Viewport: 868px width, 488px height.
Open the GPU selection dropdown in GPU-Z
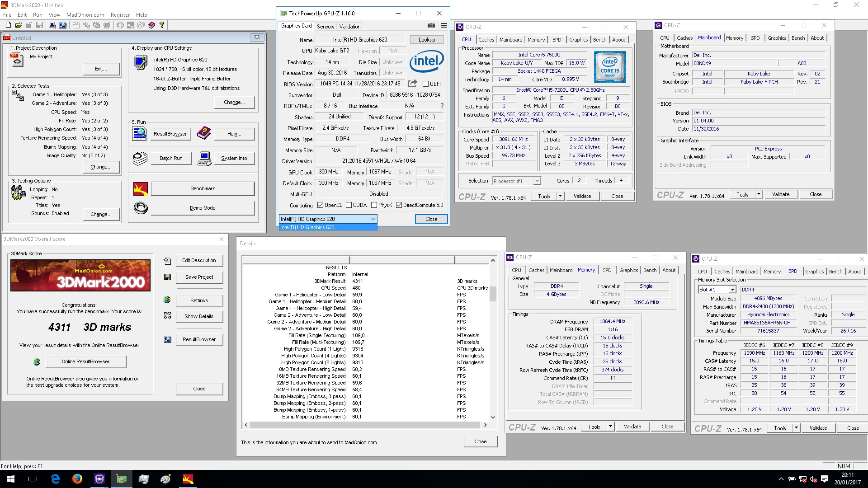pyautogui.click(x=328, y=219)
